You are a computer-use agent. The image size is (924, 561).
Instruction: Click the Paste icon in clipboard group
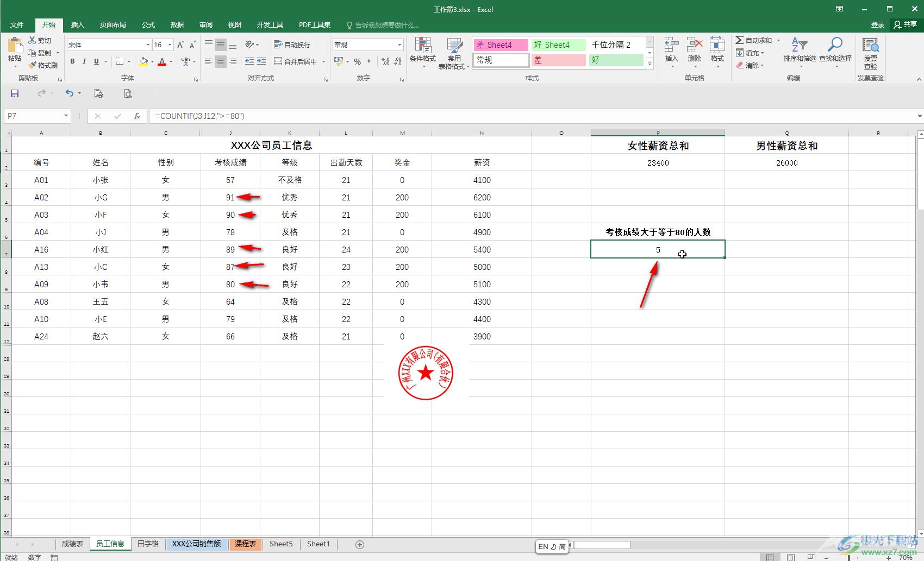pyautogui.click(x=15, y=47)
